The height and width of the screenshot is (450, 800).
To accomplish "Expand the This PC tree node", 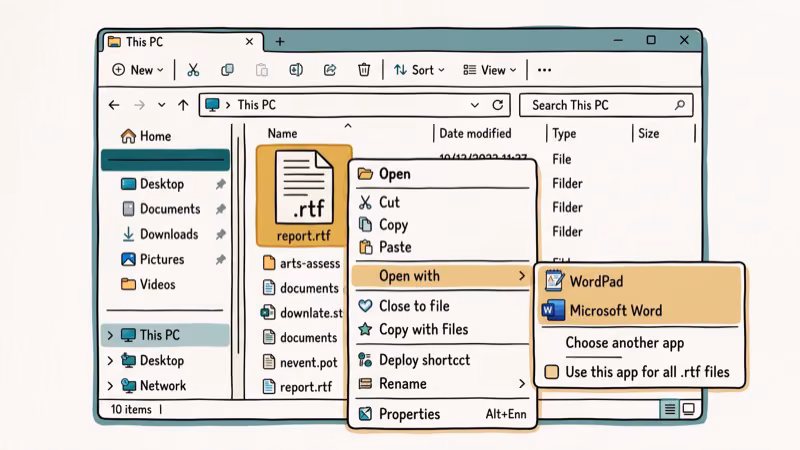I will (x=110, y=335).
